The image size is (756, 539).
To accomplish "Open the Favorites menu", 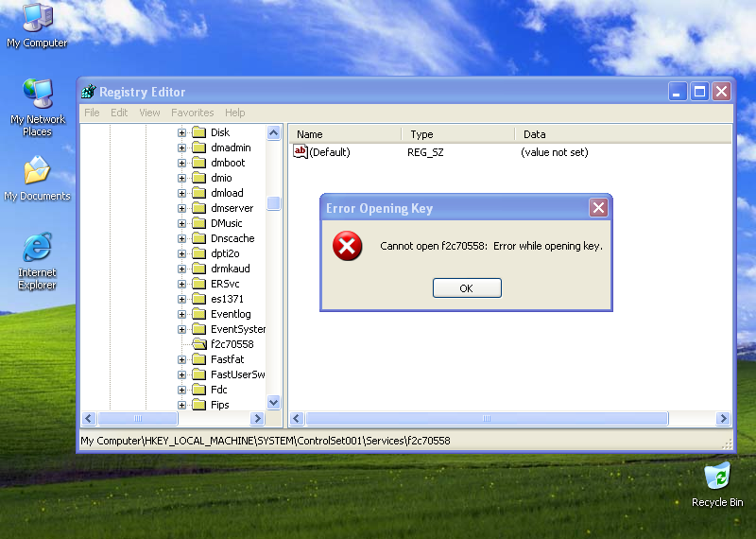I will [193, 113].
